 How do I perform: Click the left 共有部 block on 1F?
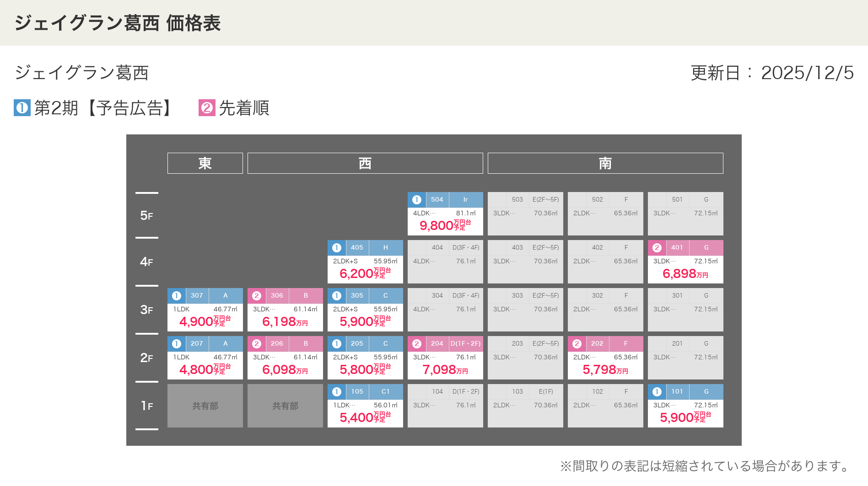click(x=205, y=406)
